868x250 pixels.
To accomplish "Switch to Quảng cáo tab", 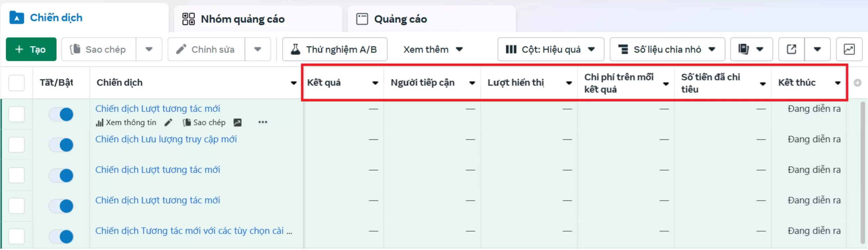I will pos(400,19).
